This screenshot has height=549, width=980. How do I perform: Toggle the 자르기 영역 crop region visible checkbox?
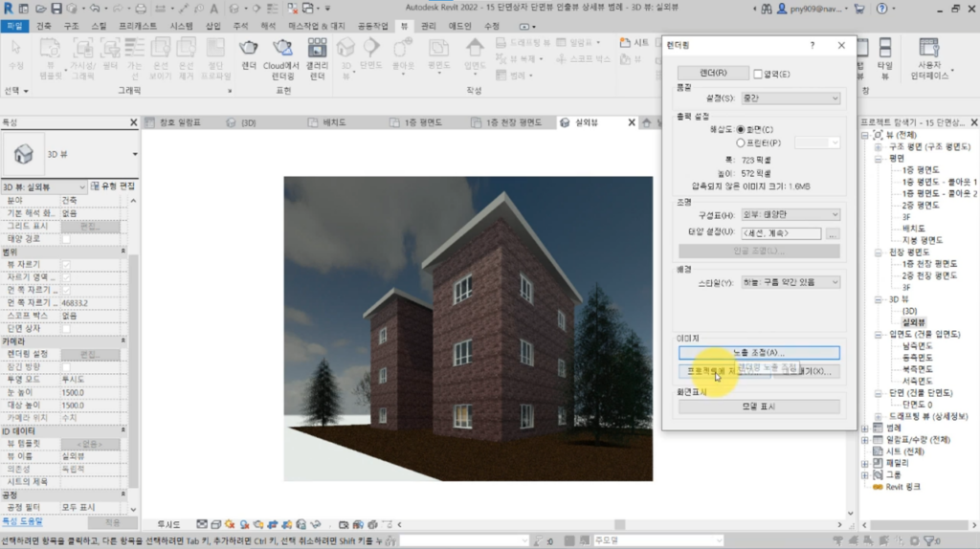tap(66, 277)
